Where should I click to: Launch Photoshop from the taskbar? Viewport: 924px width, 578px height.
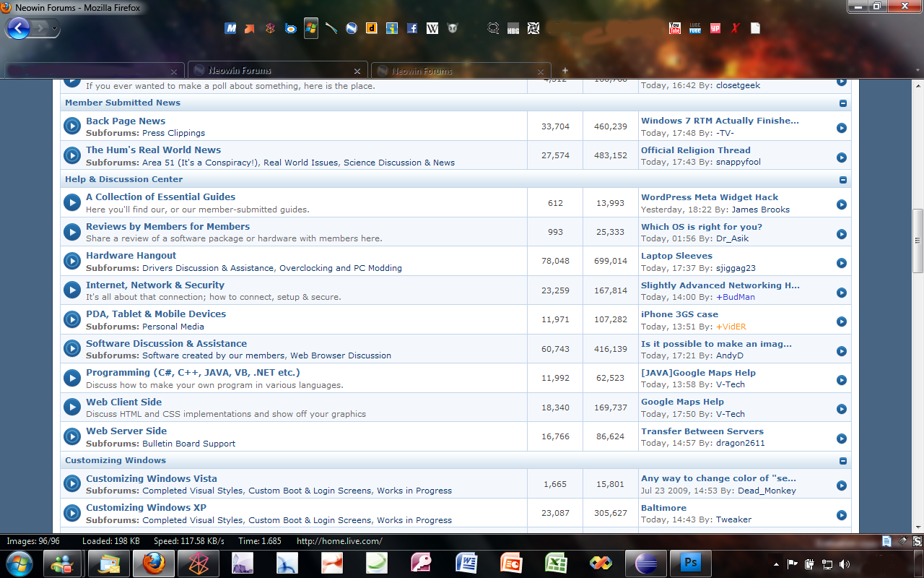(691, 562)
